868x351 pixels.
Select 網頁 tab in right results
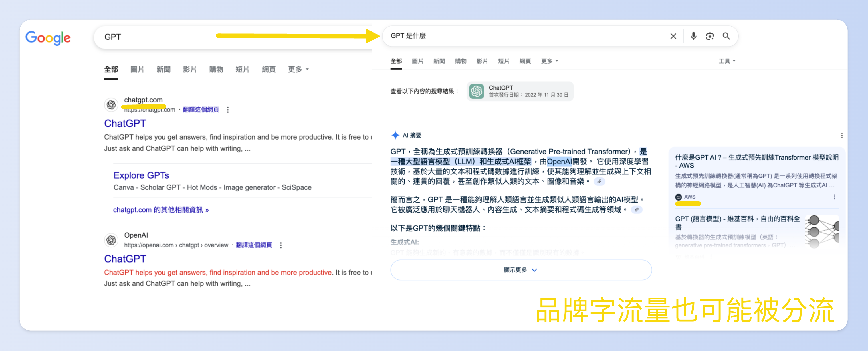click(525, 61)
